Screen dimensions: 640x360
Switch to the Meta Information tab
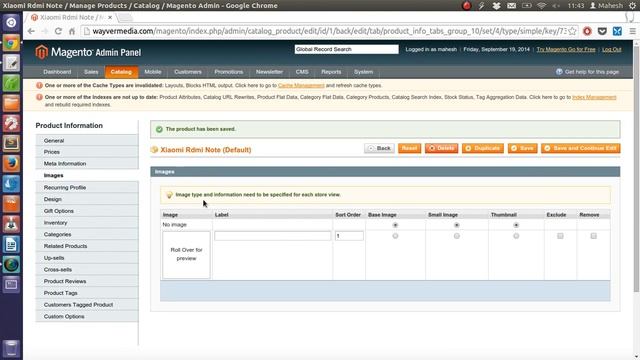pos(87,164)
